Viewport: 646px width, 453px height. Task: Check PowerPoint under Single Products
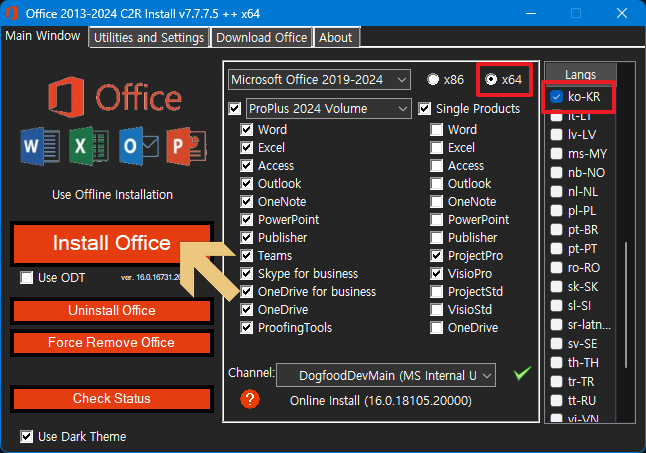(436, 219)
